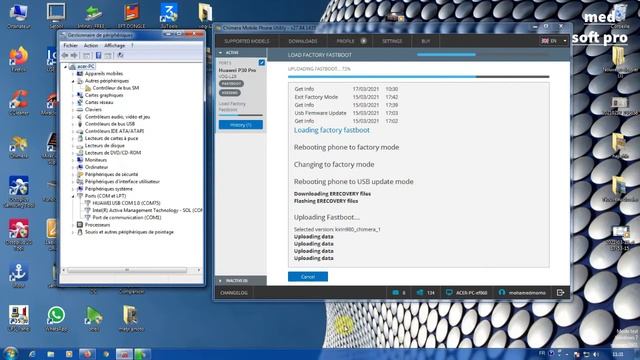Click the ACER-PC computer icon in footer
The height and width of the screenshot is (360, 640).
pos(449,293)
